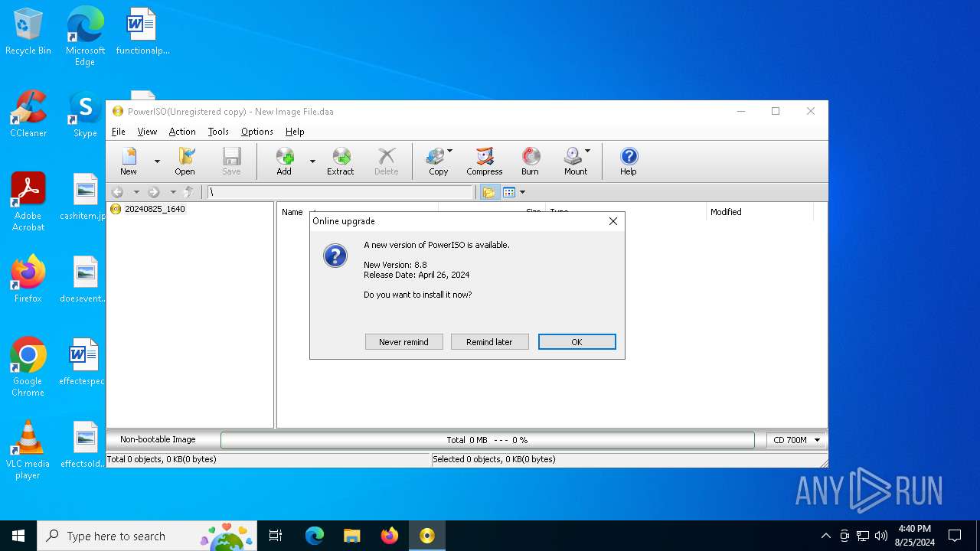Click the Open toolbar icon
The height and width of the screenshot is (551, 980).
[x=185, y=161]
